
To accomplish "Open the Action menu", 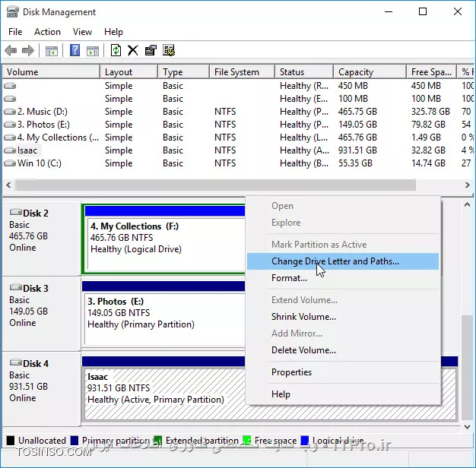I will tap(47, 32).
